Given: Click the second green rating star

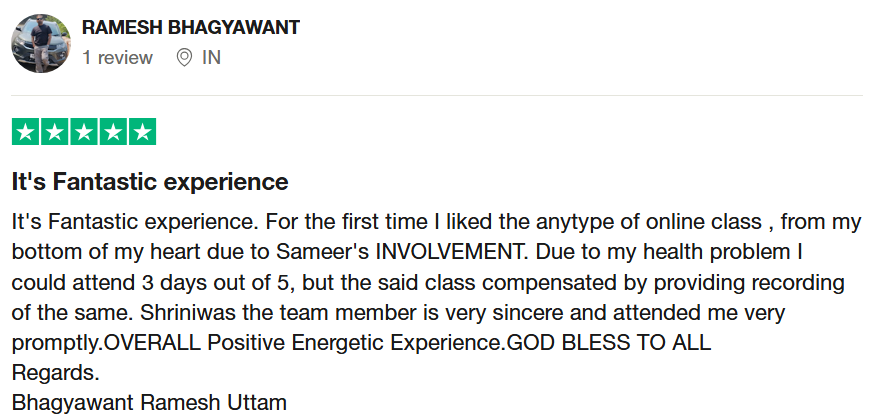Looking at the screenshot, I should (54, 131).
